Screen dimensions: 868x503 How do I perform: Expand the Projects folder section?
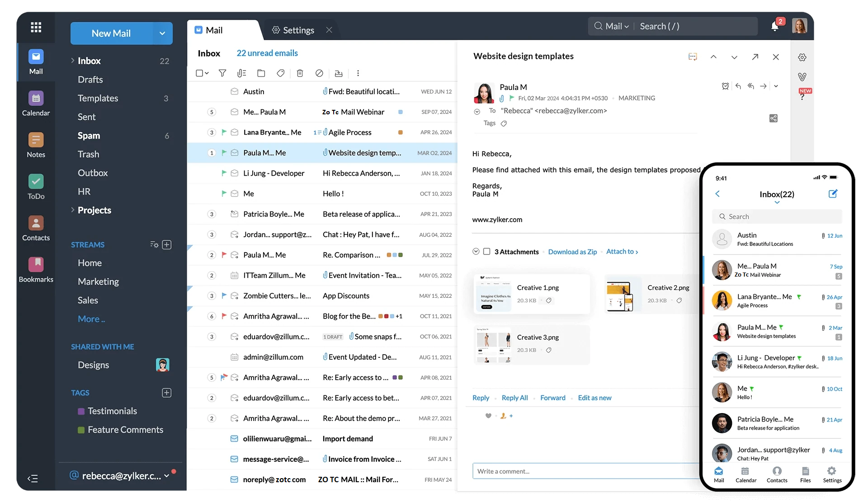(72, 210)
